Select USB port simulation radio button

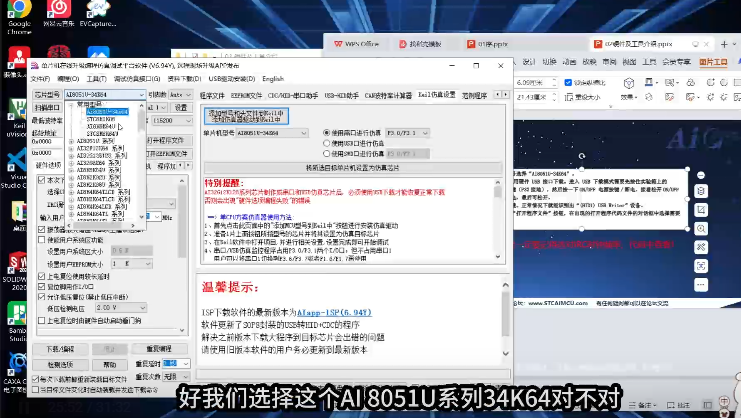click(x=326, y=143)
